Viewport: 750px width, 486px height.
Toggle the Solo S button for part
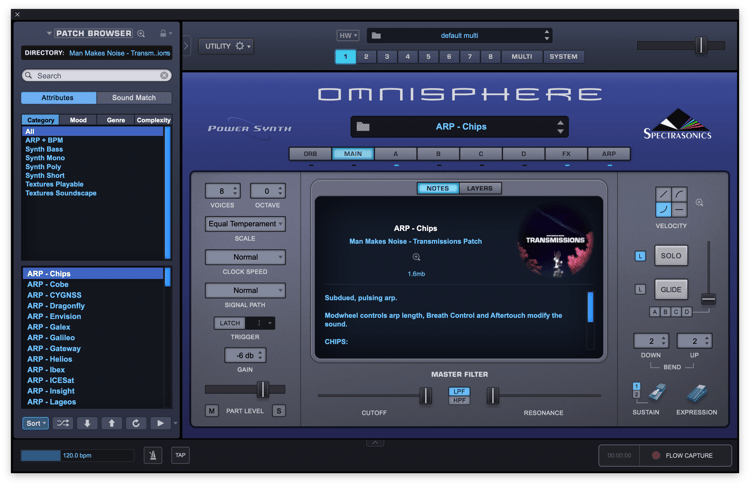(279, 410)
